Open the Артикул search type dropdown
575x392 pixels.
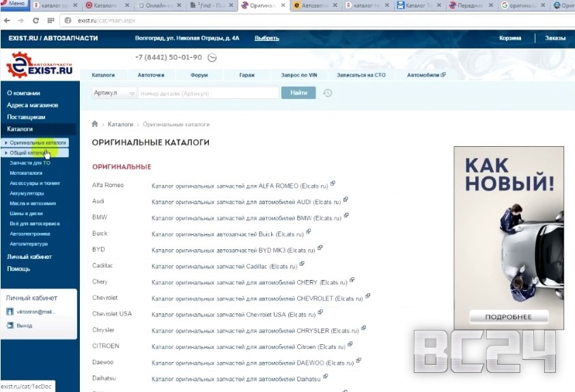pyautogui.click(x=114, y=93)
